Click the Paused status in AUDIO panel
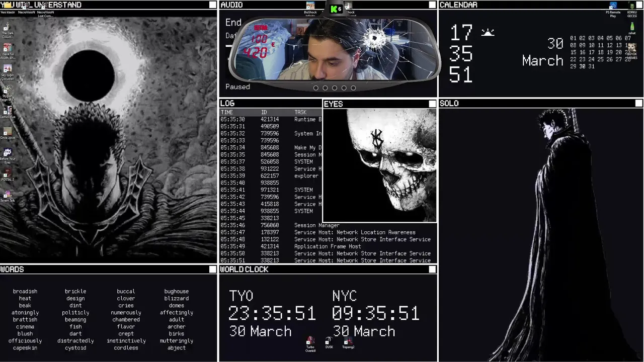644x362 pixels. click(237, 86)
